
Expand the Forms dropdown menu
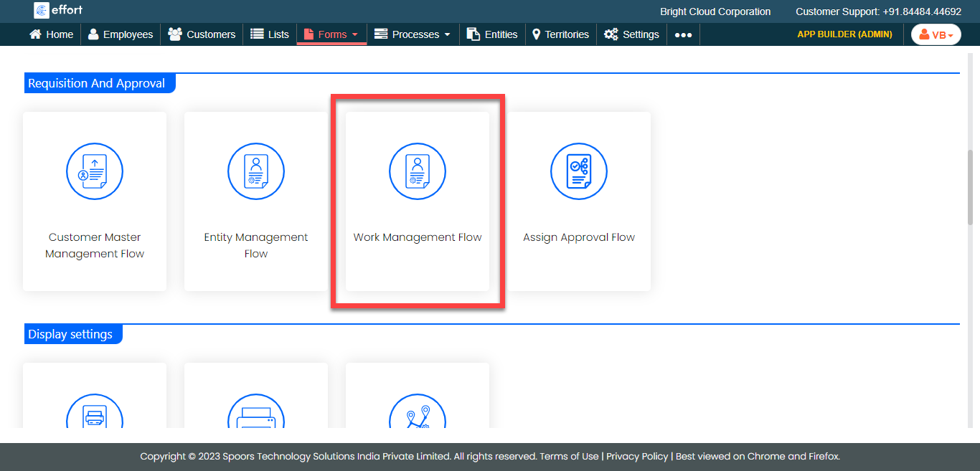tap(331, 34)
